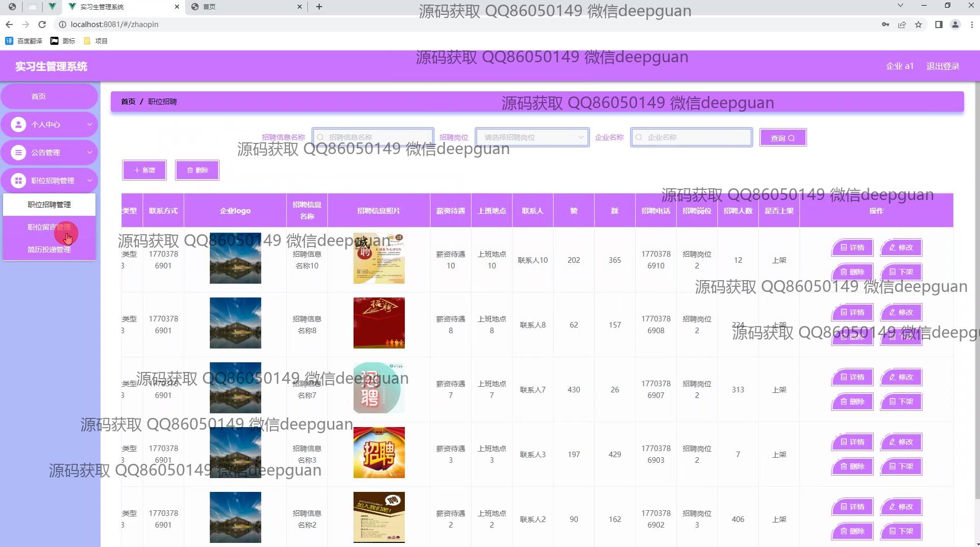Click the browser profile avatar icon
The image size is (980, 547).
pos(955,24)
